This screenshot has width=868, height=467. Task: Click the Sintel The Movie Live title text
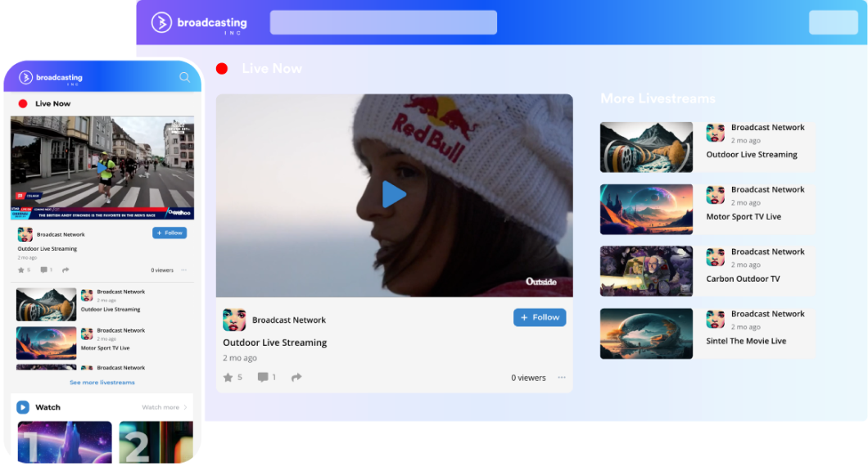click(x=746, y=341)
